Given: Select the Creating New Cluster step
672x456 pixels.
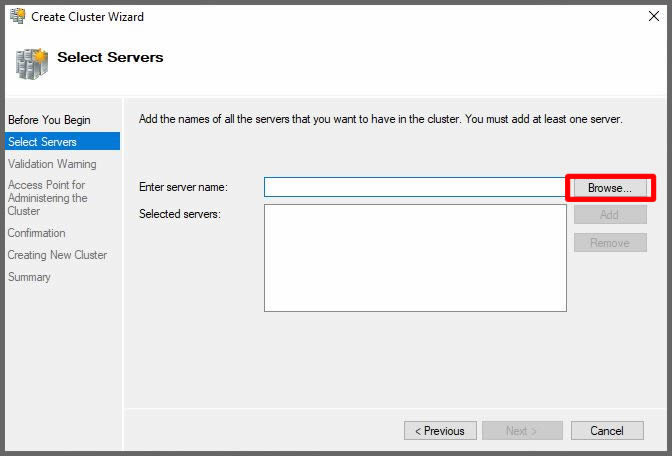Looking at the screenshot, I should [x=57, y=255].
